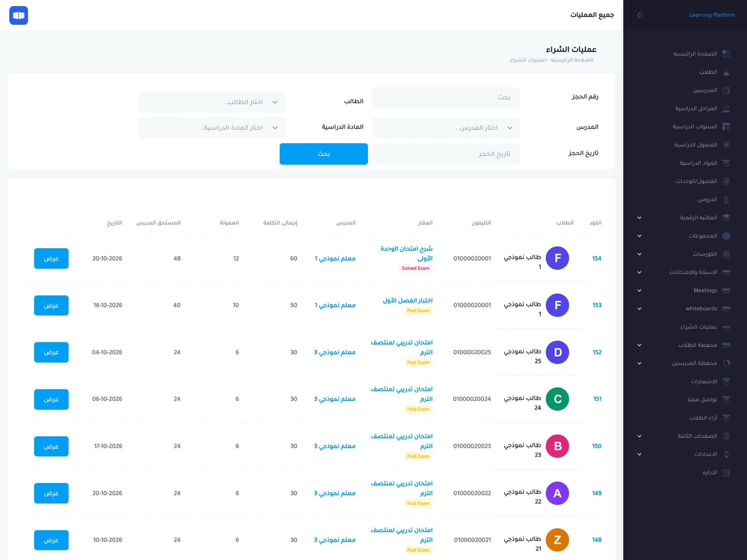Open the اختار المدرس dropdown
The height and width of the screenshot is (560, 747).
point(446,127)
